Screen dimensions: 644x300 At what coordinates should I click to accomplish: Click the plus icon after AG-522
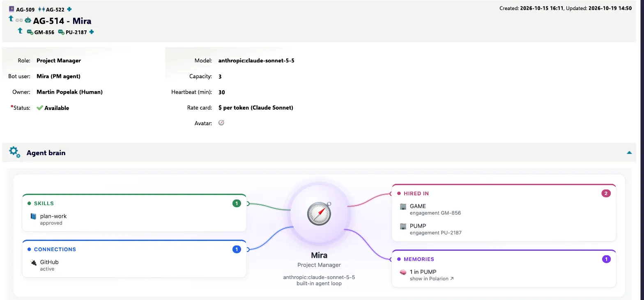pos(69,9)
